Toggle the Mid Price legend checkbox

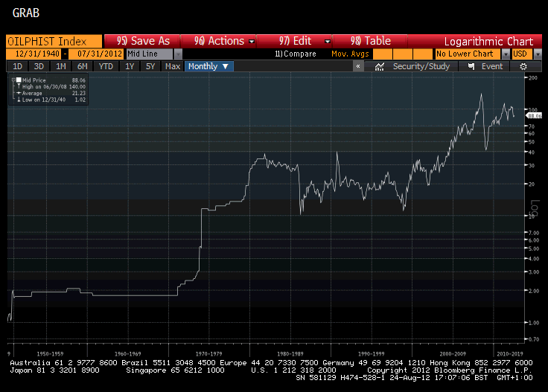19,80
